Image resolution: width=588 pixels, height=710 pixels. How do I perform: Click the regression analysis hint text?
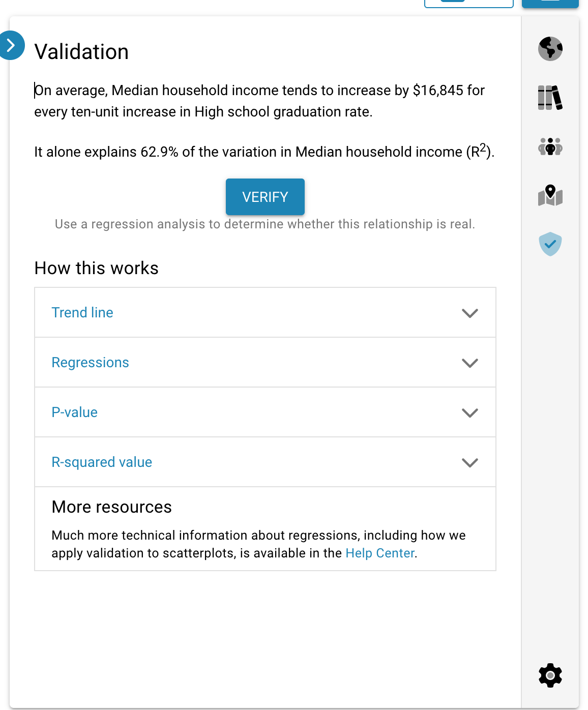(x=264, y=224)
